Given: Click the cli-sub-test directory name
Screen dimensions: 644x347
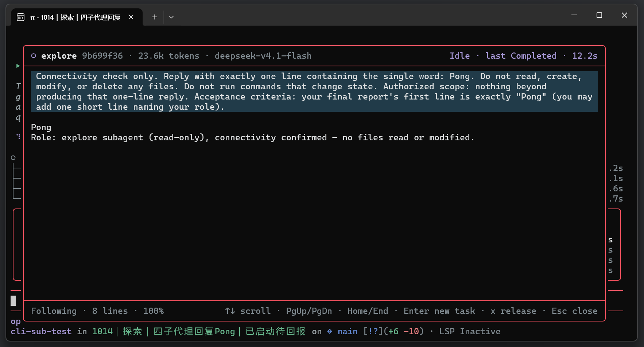Looking at the screenshot, I should (41, 331).
